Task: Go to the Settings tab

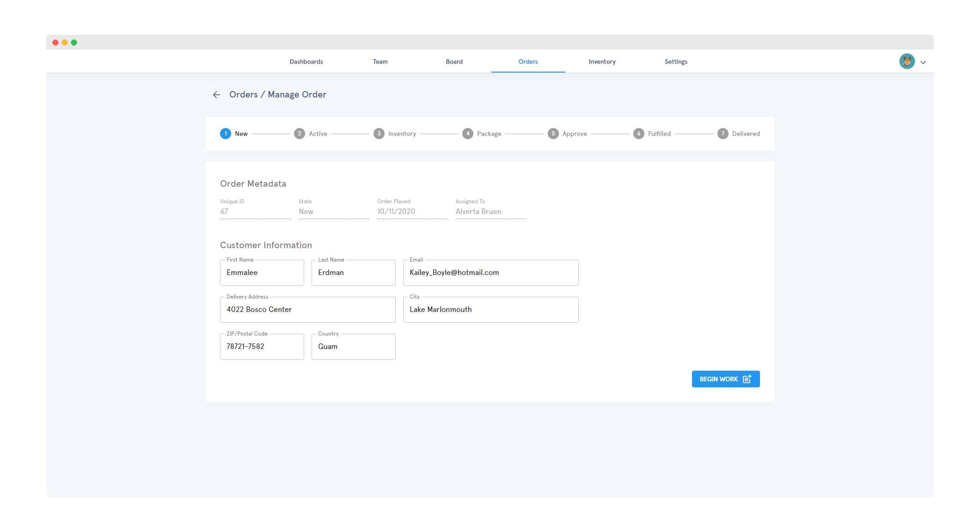Action: pyautogui.click(x=676, y=61)
